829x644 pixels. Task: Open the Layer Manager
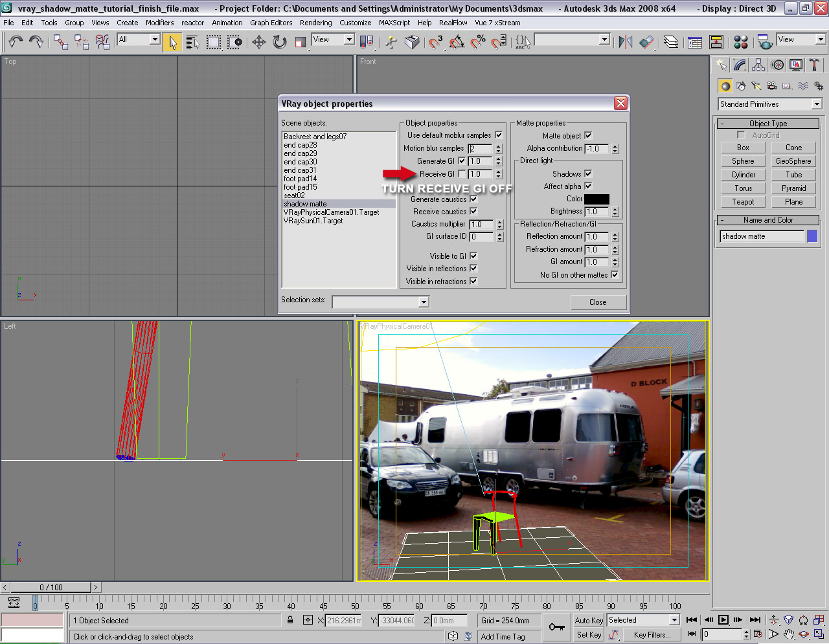tap(671, 43)
